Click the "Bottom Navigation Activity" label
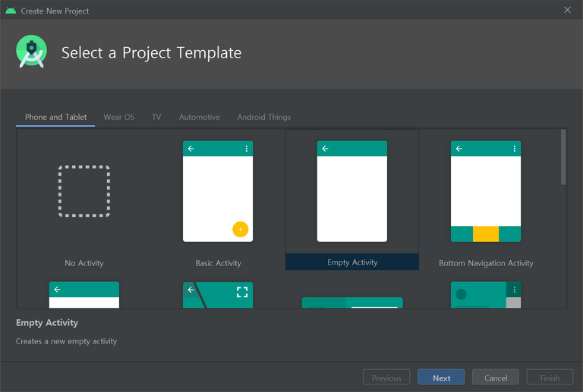 [x=486, y=263]
